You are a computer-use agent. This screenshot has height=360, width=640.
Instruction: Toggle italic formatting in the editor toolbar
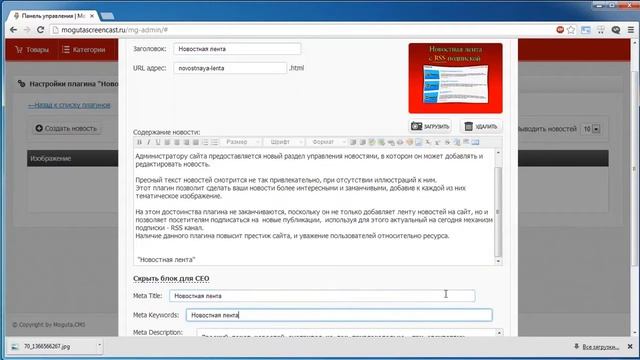[x=149, y=142]
